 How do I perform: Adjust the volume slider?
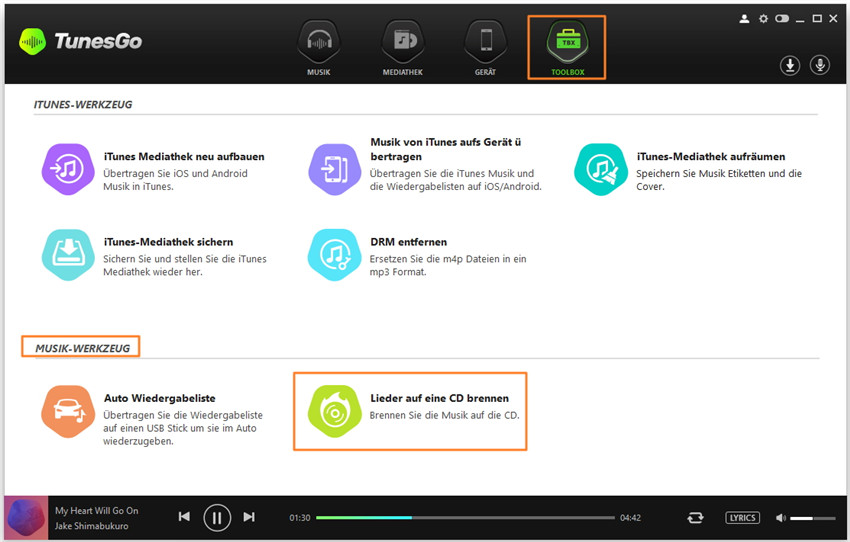[x=813, y=519]
